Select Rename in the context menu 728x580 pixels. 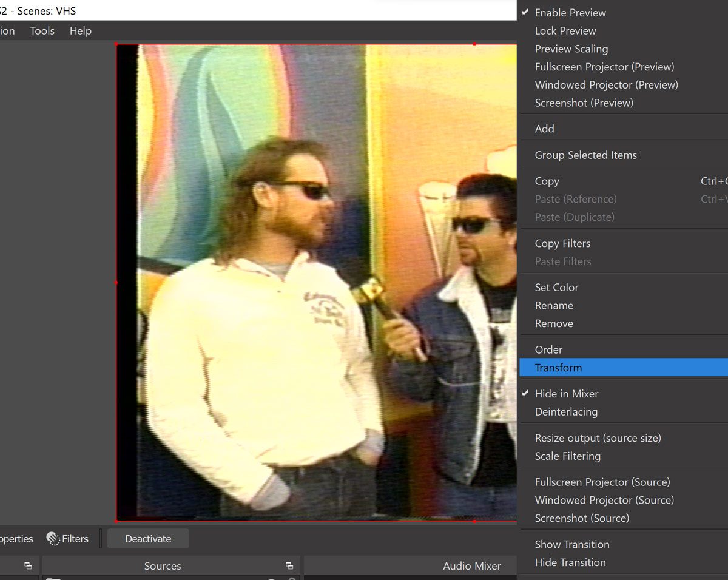554,306
